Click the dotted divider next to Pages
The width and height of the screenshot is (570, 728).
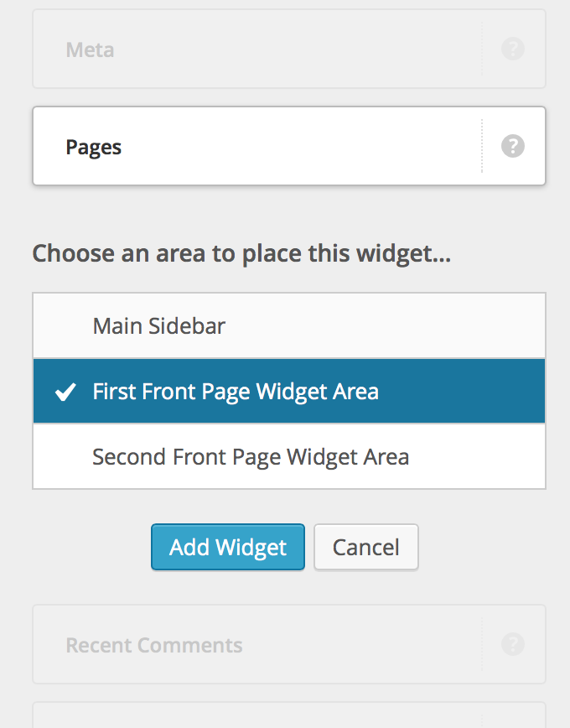(x=482, y=146)
